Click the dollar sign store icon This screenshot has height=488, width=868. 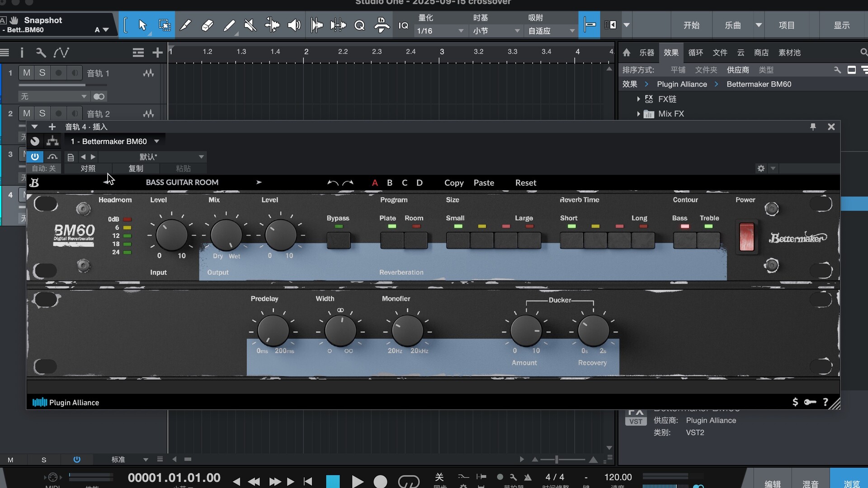(x=795, y=402)
